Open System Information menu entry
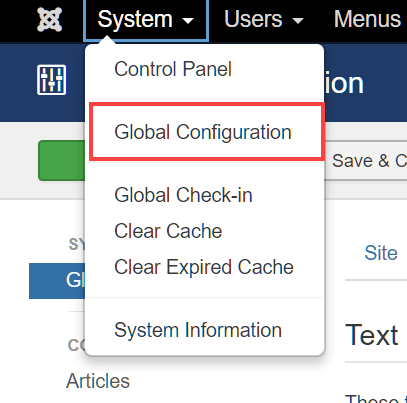 (x=198, y=330)
